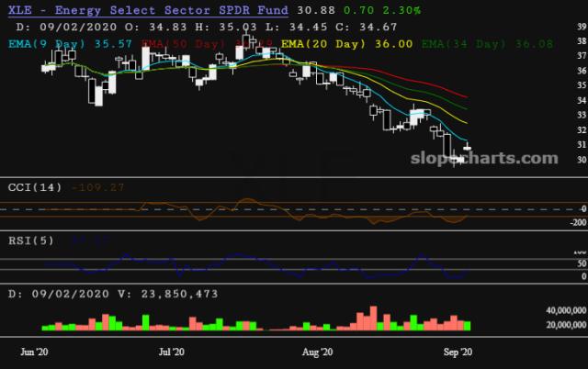Click the Aug '20 time axis label
Image resolution: width=588 pixels, height=369 pixels.
(x=317, y=352)
